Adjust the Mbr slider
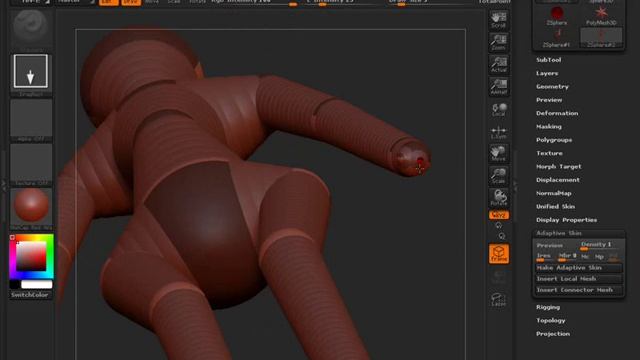This screenshot has height=360, width=640. (567, 256)
